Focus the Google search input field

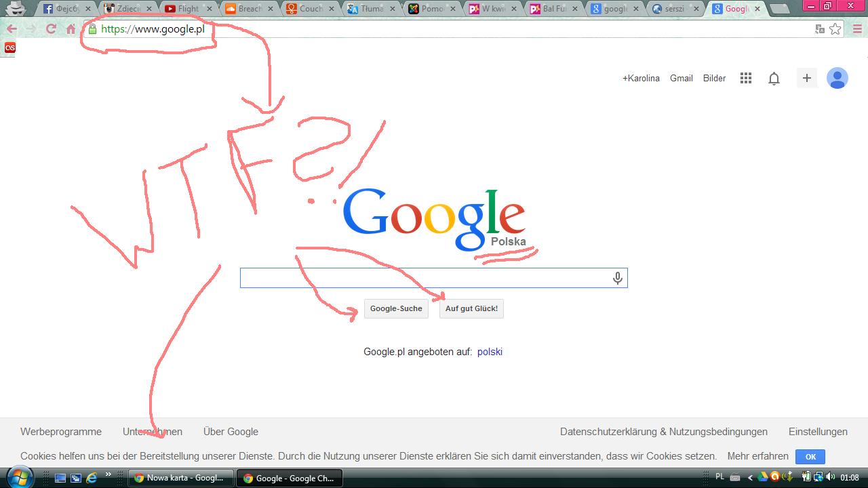(x=424, y=278)
